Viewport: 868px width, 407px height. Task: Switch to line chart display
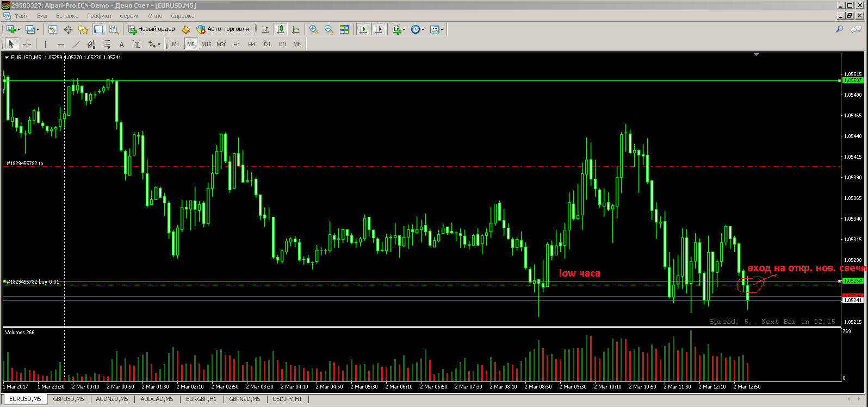[296, 29]
